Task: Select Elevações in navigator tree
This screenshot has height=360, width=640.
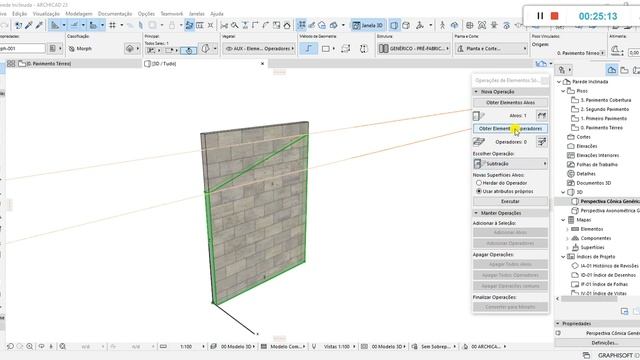Action: [x=587, y=146]
